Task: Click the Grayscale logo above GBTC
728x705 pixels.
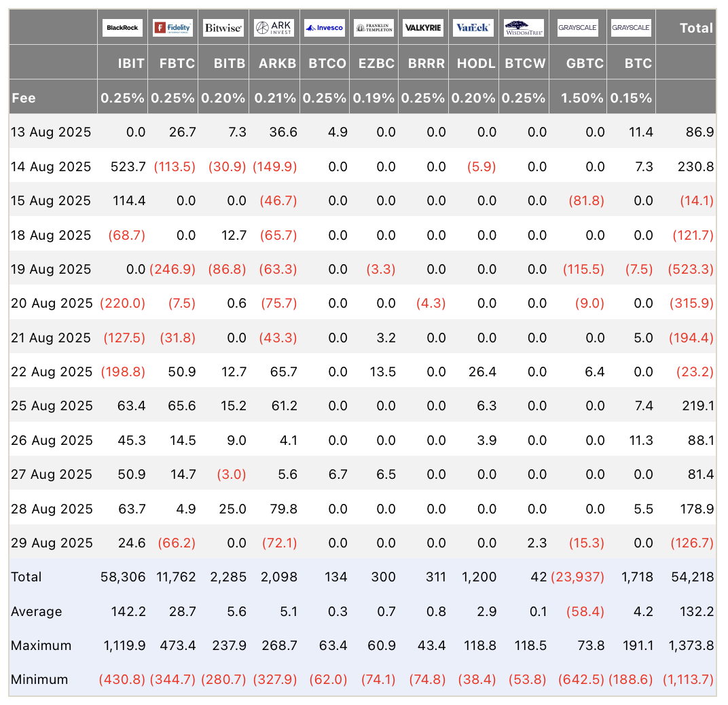Action: click(x=577, y=28)
